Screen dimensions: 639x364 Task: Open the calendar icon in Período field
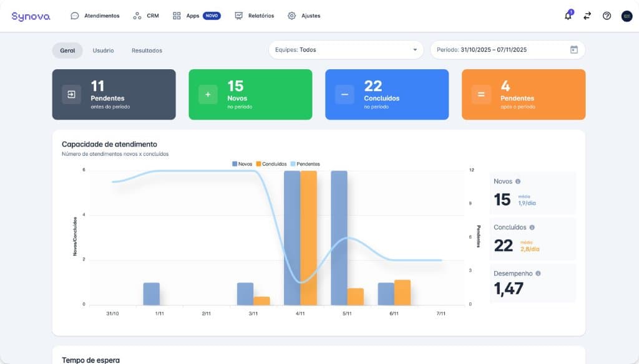(x=574, y=50)
